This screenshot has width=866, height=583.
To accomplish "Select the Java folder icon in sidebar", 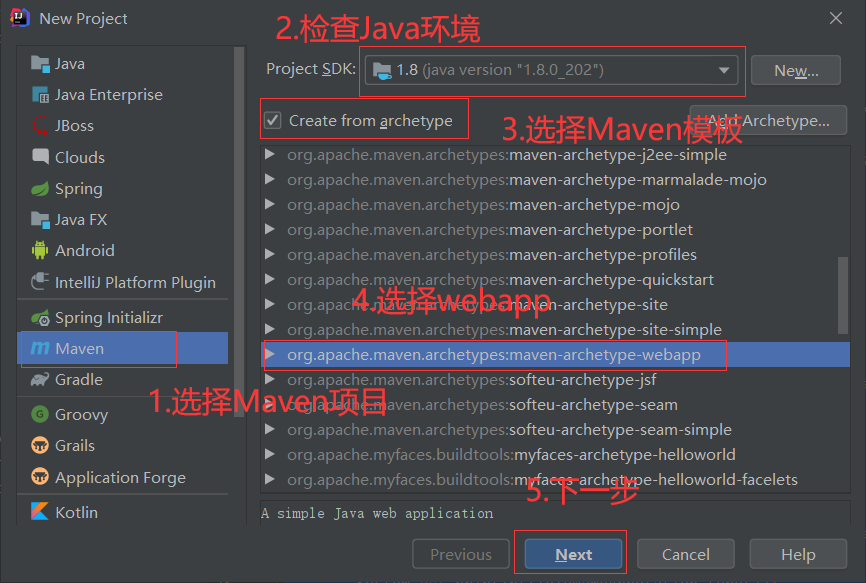I will click(x=40, y=64).
